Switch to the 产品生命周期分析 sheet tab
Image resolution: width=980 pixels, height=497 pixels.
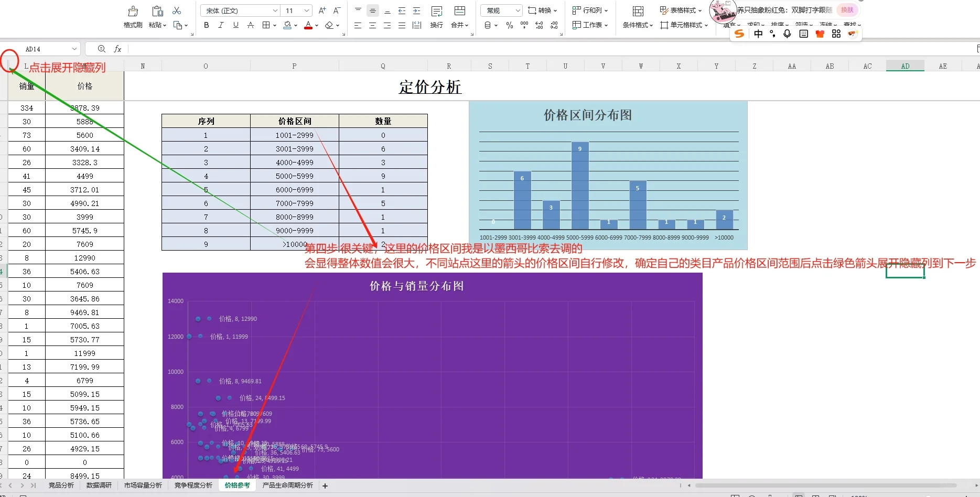point(288,485)
